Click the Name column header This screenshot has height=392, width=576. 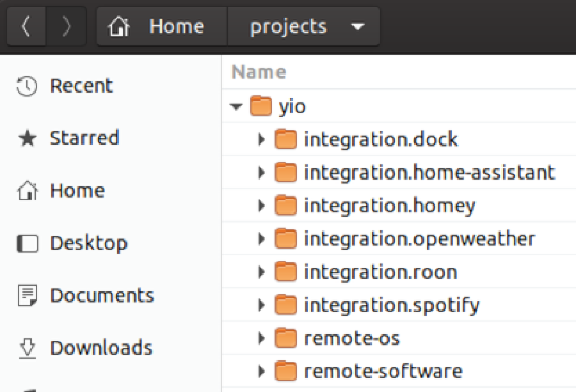258,72
